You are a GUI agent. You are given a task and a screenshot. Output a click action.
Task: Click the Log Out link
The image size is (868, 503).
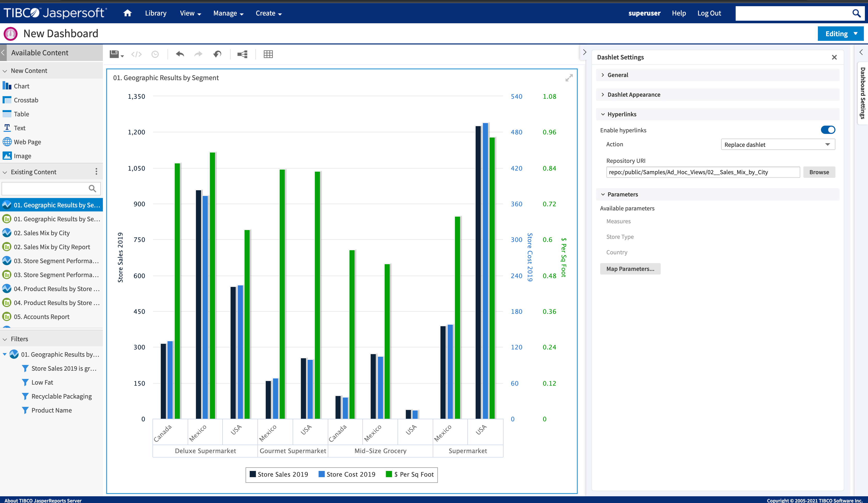click(709, 13)
